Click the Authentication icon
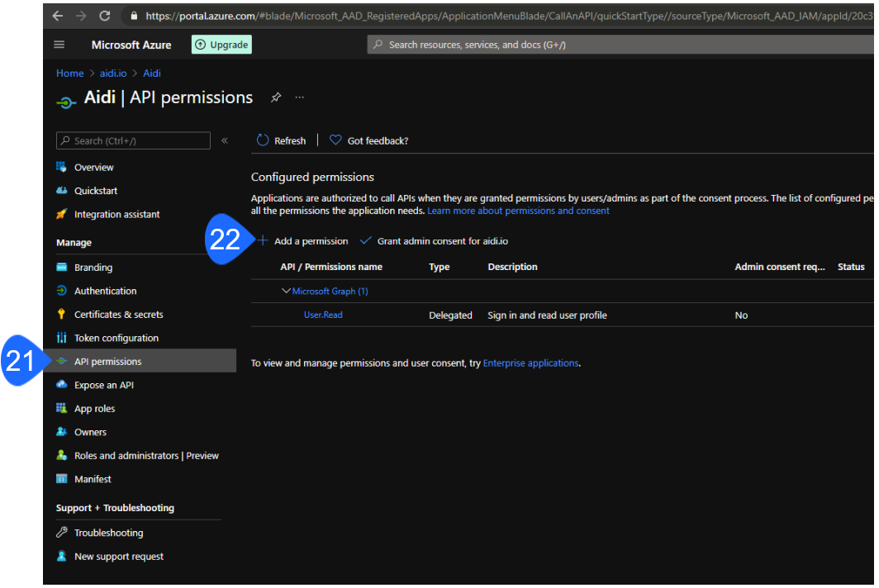Screen dimensions: 879x588 point(62,291)
